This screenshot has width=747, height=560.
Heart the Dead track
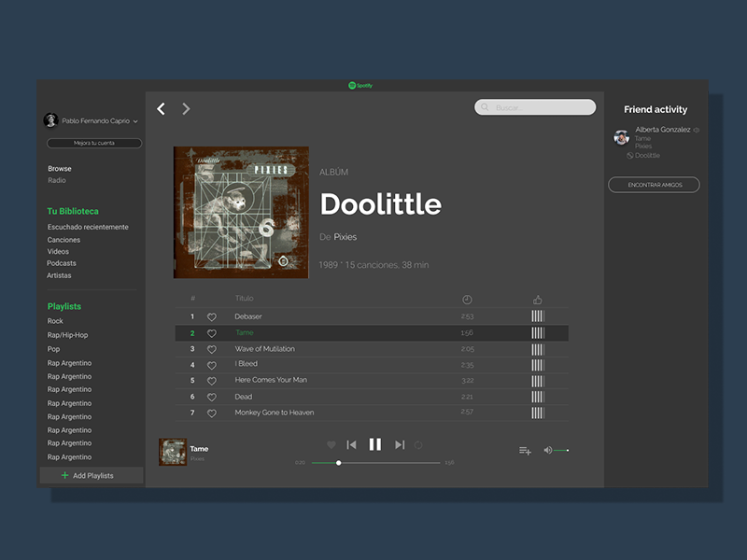point(212,398)
